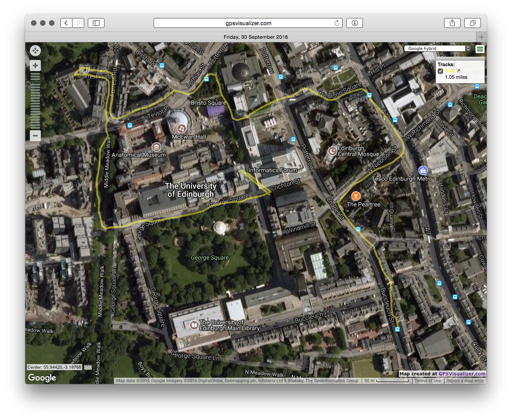Click the Anatomical Museum label
Viewport: 512px width, 420px height.
coord(139,155)
